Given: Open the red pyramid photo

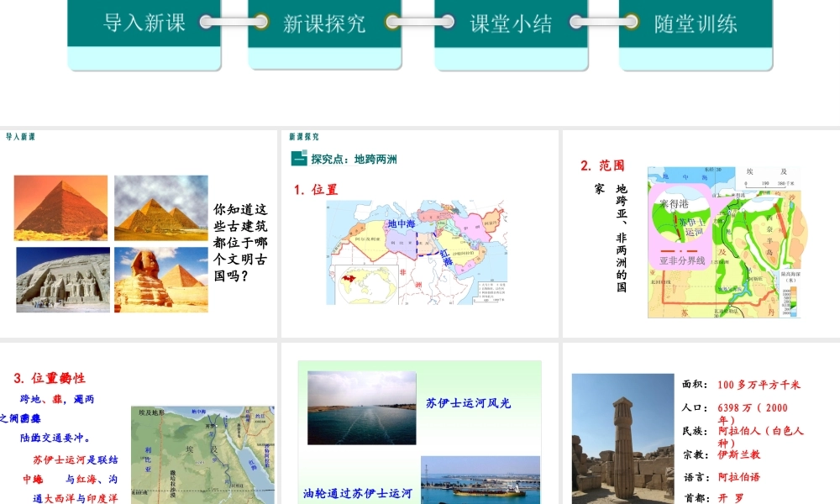Looking at the screenshot, I should pos(60,207).
